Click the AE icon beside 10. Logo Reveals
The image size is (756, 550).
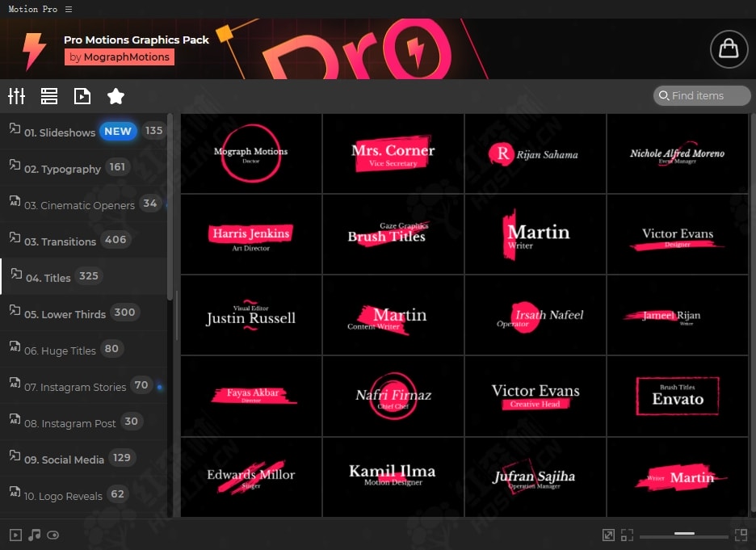pyautogui.click(x=15, y=492)
